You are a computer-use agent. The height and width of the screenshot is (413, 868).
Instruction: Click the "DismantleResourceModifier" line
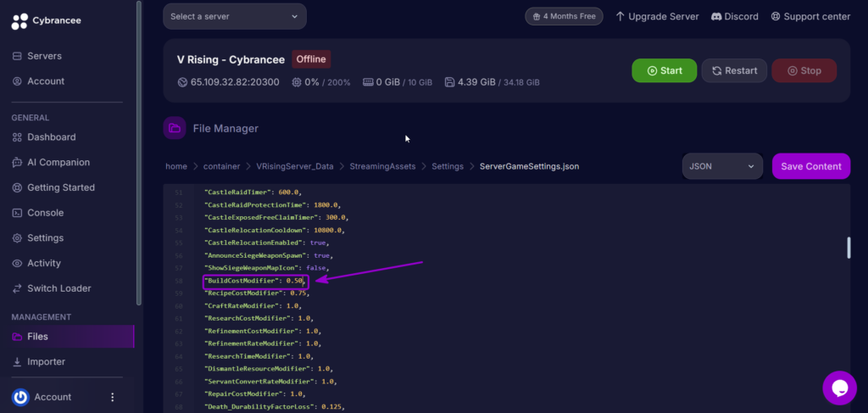(269, 369)
